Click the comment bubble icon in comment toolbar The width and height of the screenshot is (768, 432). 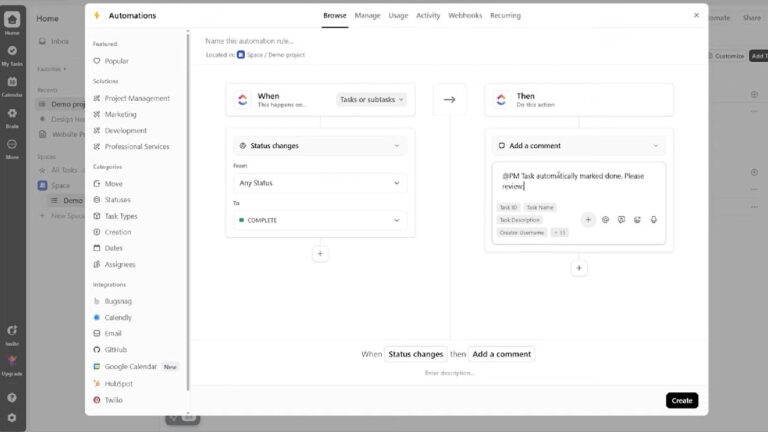click(621, 220)
